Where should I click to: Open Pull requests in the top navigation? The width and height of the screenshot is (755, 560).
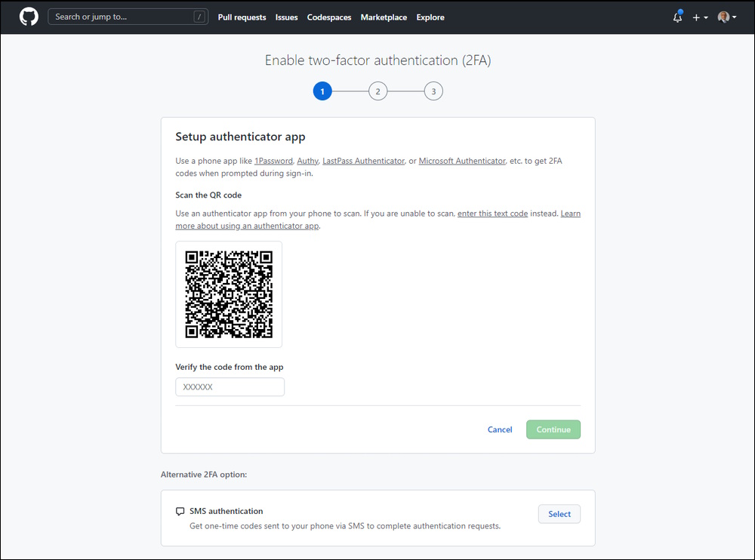pyautogui.click(x=242, y=17)
